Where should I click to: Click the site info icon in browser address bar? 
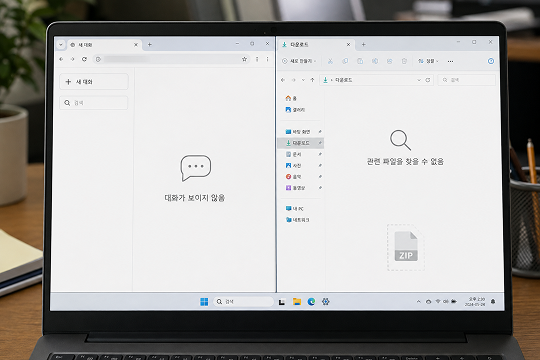pyautogui.click(x=98, y=59)
